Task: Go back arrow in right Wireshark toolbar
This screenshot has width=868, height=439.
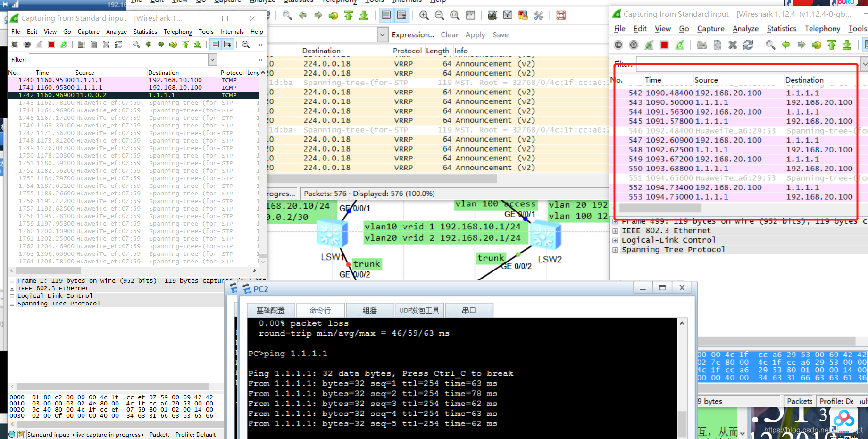Action: [785, 45]
